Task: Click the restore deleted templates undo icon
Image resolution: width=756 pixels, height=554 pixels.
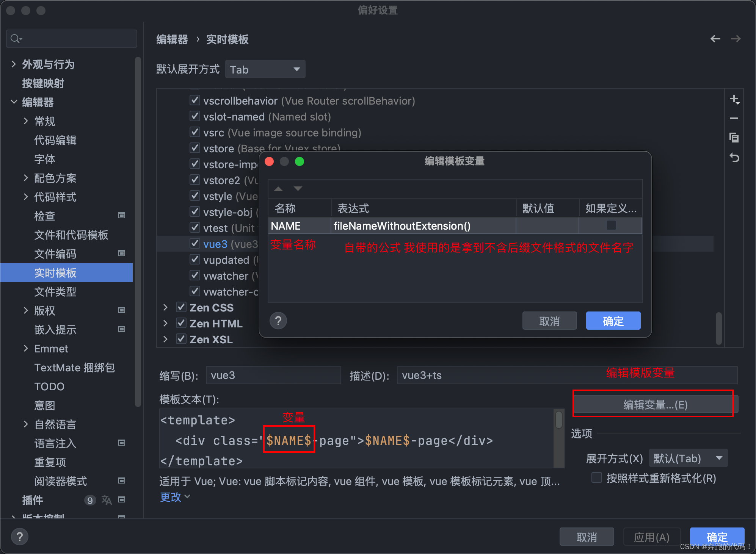Action: [x=734, y=157]
